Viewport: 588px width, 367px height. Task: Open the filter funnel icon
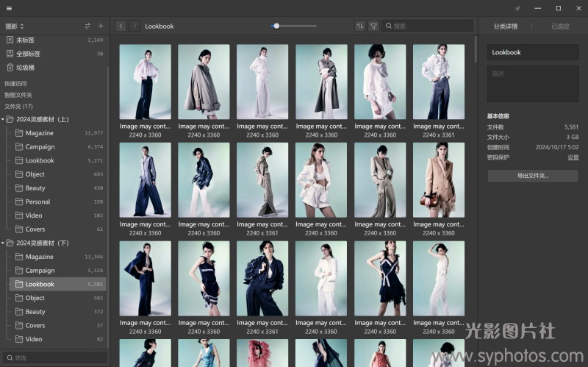[373, 26]
